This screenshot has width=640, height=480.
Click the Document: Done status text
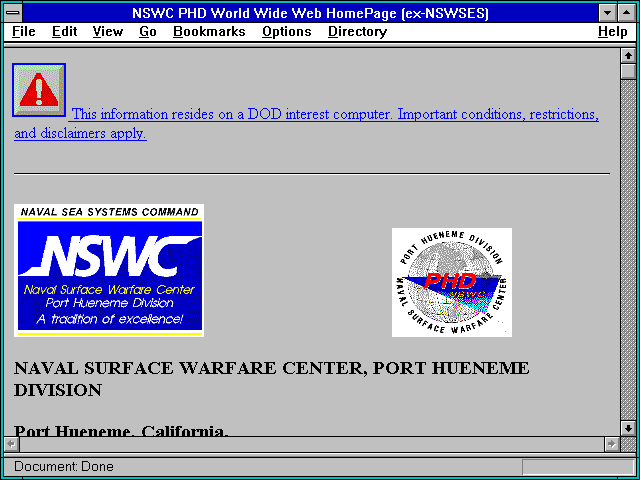click(x=64, y=467)
